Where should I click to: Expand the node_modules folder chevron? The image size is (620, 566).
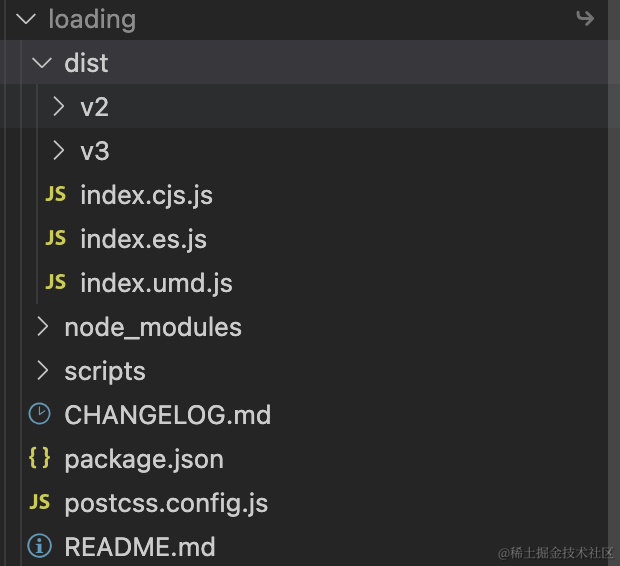[x=42, y=327]
